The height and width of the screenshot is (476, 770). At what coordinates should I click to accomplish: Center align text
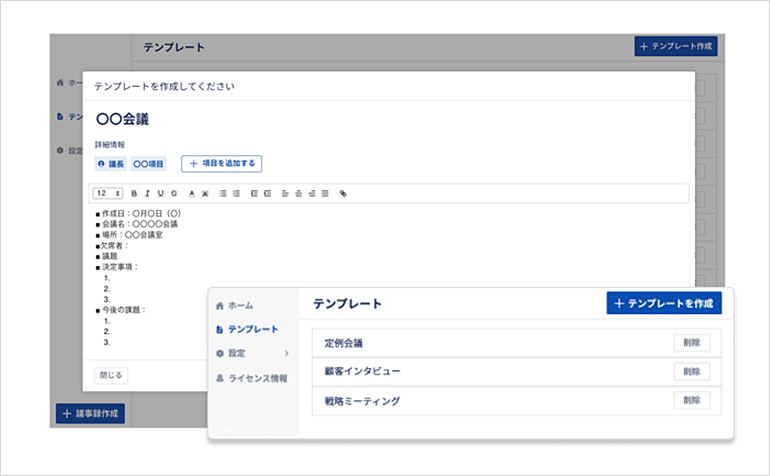coord(299,194)
